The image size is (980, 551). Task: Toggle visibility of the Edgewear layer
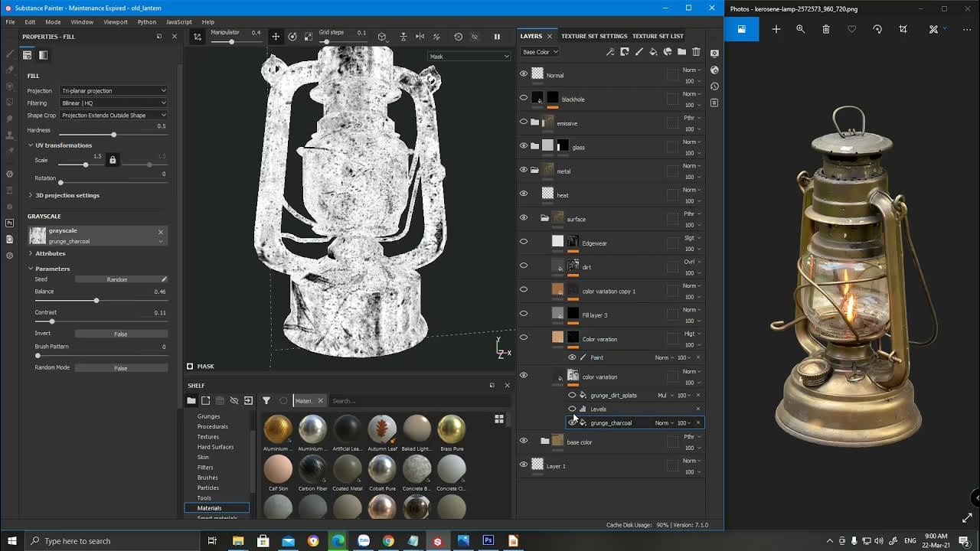(x=524, y=242)
